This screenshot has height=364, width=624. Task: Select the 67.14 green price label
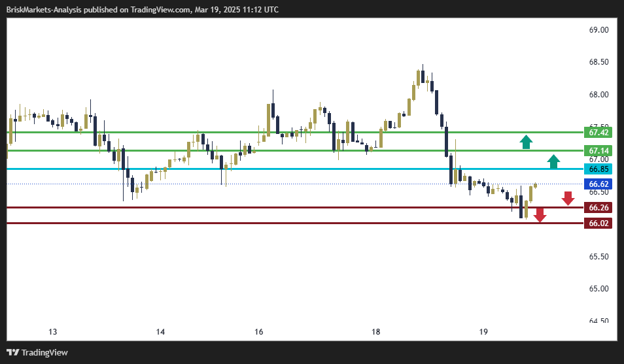tap(599, 151)
